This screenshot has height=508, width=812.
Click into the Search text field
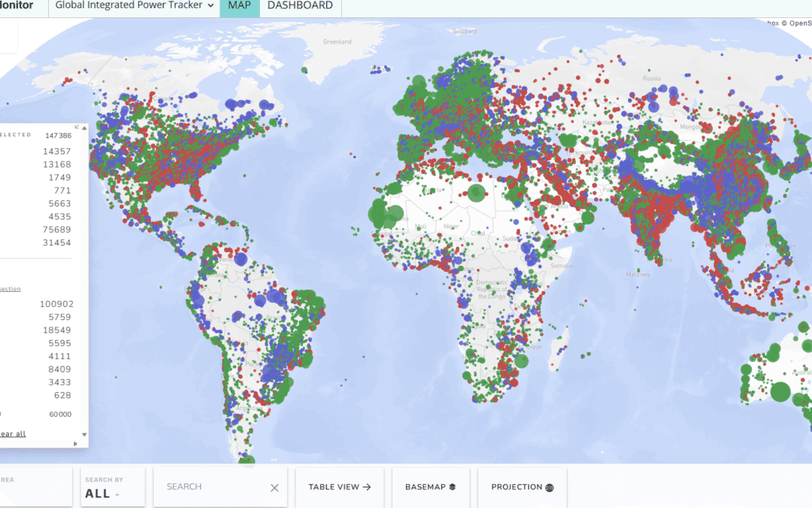pyautogui.click(x=214, y=487)
